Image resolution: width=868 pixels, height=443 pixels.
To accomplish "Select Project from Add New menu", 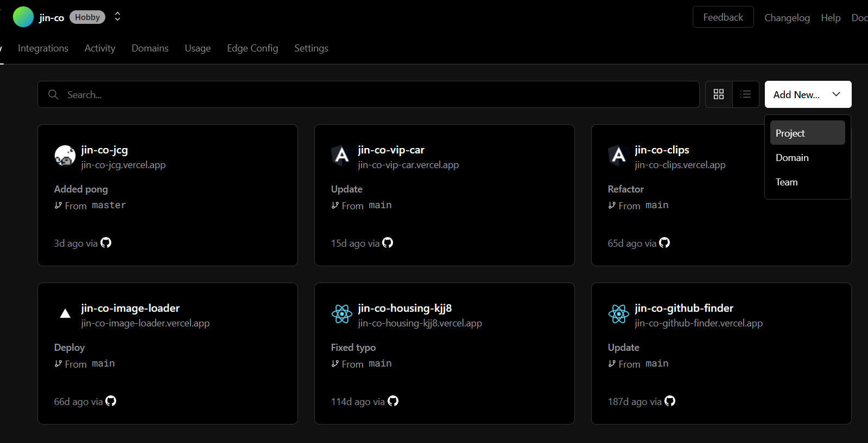I will [x=807, y=133].
